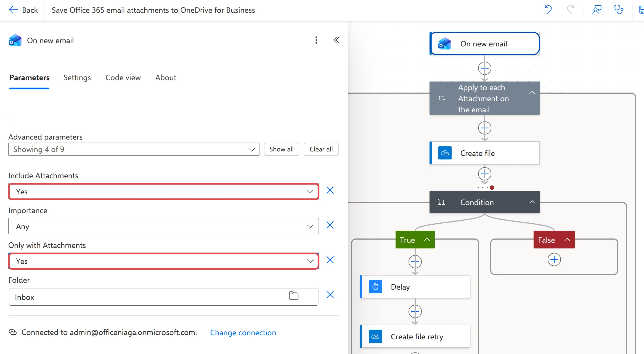Select the Create file action card

(485, 153)
